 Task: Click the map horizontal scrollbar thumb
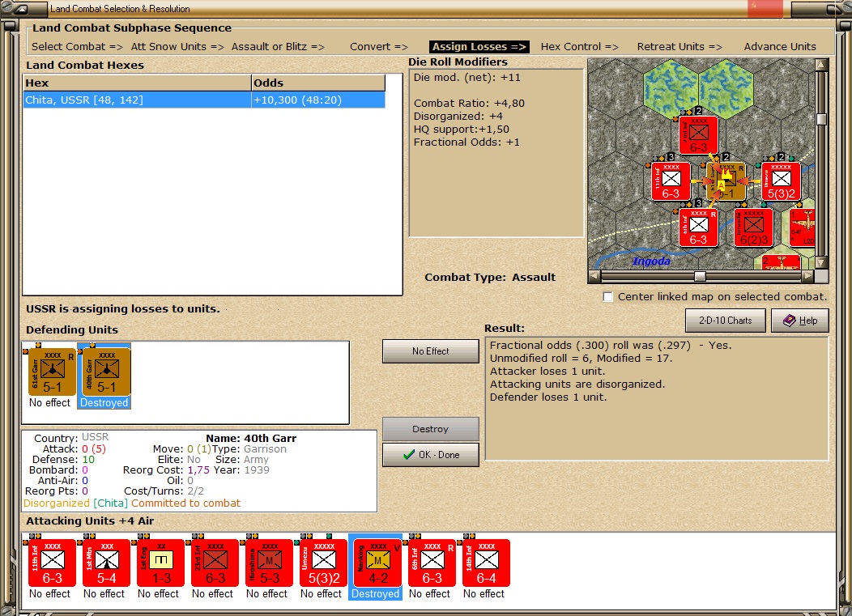(x=700, y=276)
